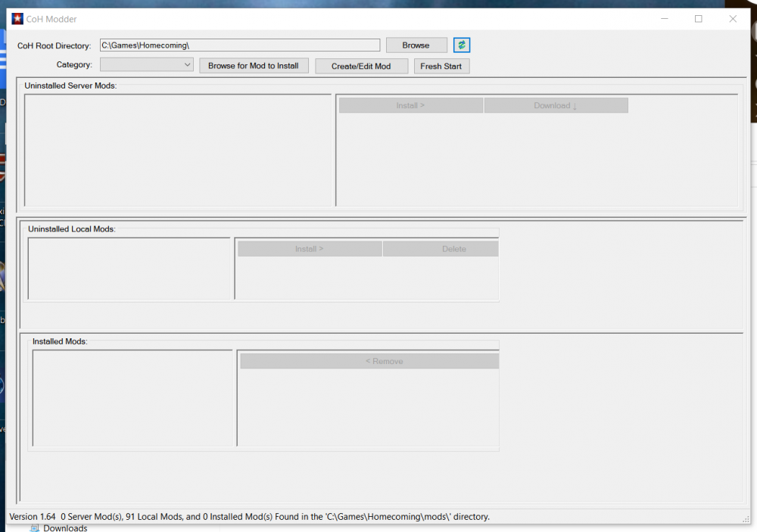Click Install under Uninstalled Server Mods
The width and height of the screenshot is (757, 532).
[x=410, y=106]
